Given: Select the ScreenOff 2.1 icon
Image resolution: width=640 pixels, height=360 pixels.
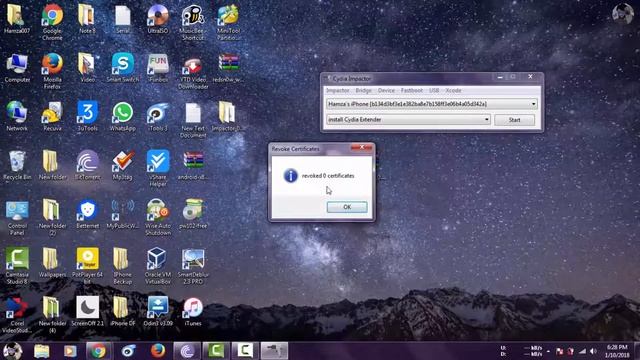Looking at the screenshot, I should [87, 311].
